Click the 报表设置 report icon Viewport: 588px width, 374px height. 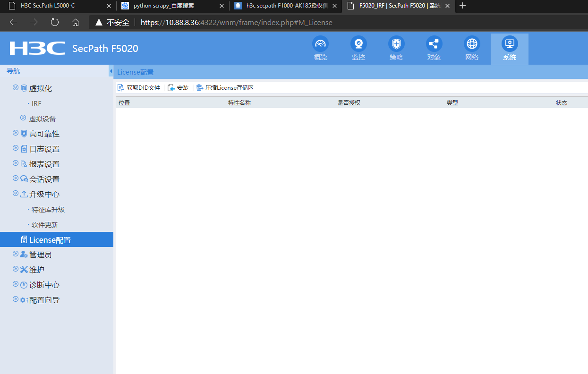pos(24,164)
